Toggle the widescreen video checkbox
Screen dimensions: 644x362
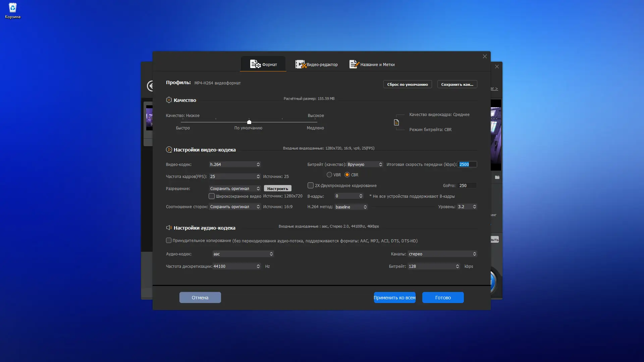(212, 196)
